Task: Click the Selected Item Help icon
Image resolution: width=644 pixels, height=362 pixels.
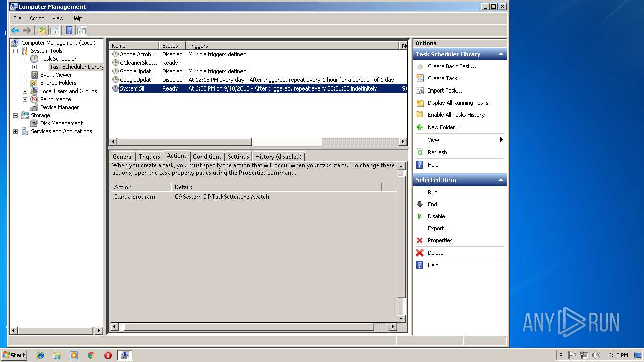Action: [x=420, y=265]
